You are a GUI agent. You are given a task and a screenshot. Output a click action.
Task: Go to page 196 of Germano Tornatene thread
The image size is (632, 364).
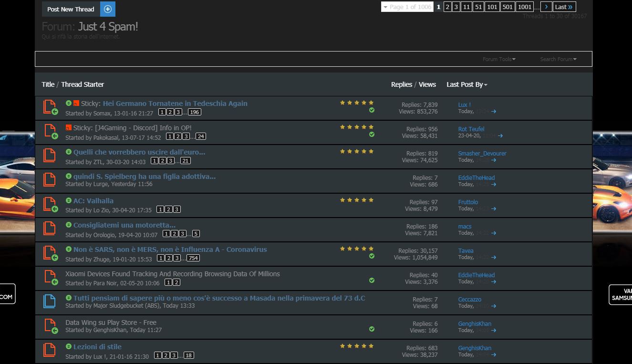click(194, 112)
